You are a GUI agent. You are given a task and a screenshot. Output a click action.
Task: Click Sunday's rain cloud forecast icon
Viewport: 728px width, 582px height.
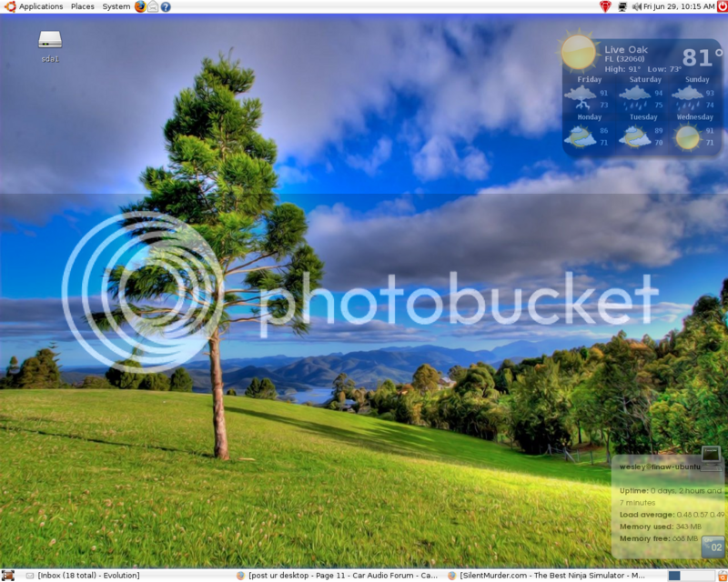pos(688,97)
